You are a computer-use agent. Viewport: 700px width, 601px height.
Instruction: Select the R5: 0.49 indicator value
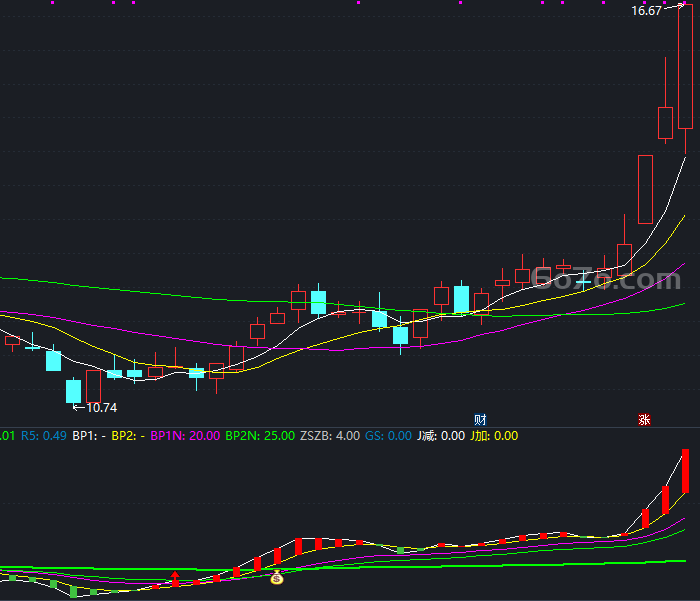coord(44,436)
